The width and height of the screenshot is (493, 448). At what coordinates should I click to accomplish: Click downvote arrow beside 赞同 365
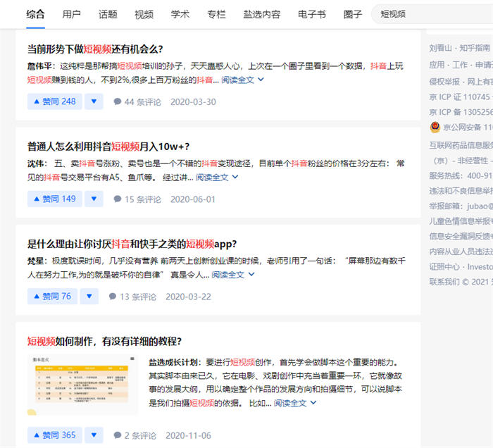(94, 435)
